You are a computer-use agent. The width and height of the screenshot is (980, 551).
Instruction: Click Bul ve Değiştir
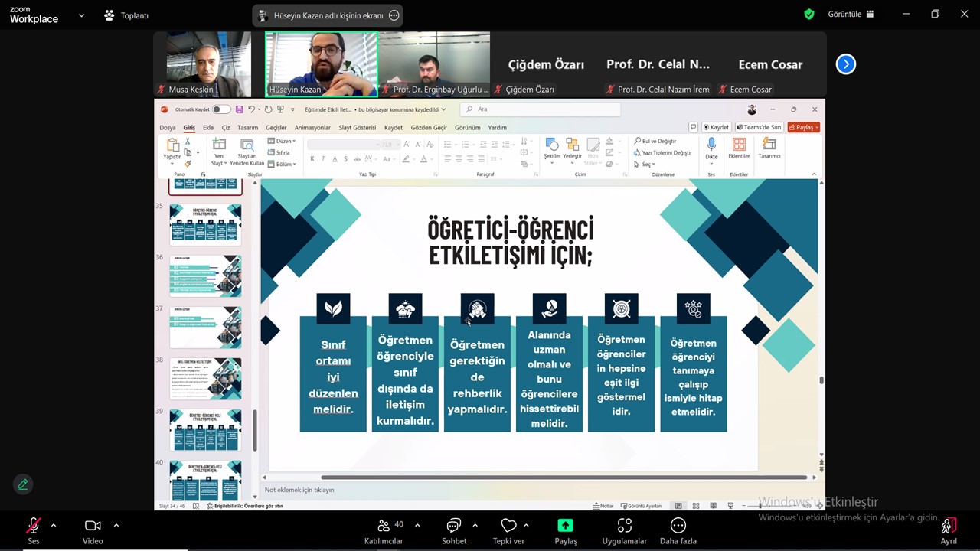tap(655, 141)
